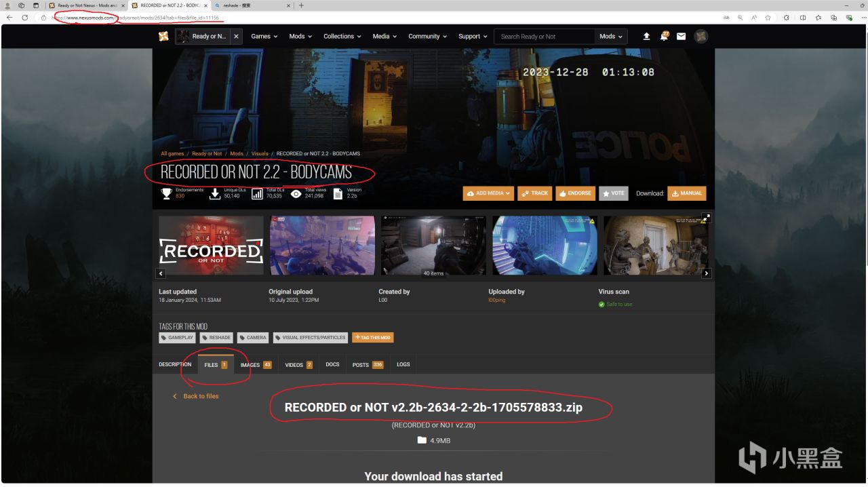
Task: Add page to favorites star icon
Action: pyautogui.click(x=769, y=17)
